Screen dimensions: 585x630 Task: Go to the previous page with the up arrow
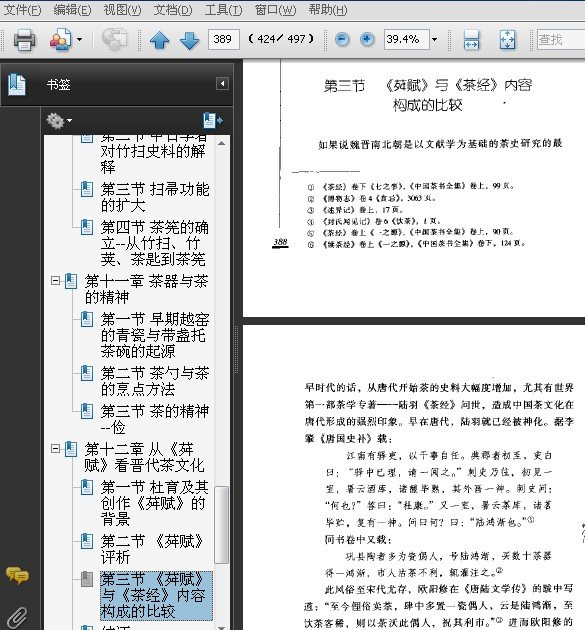click(160, 40)
